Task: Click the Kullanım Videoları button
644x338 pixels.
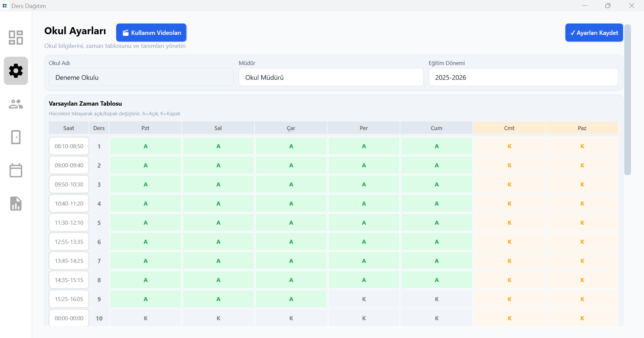Action: point(151,33)
